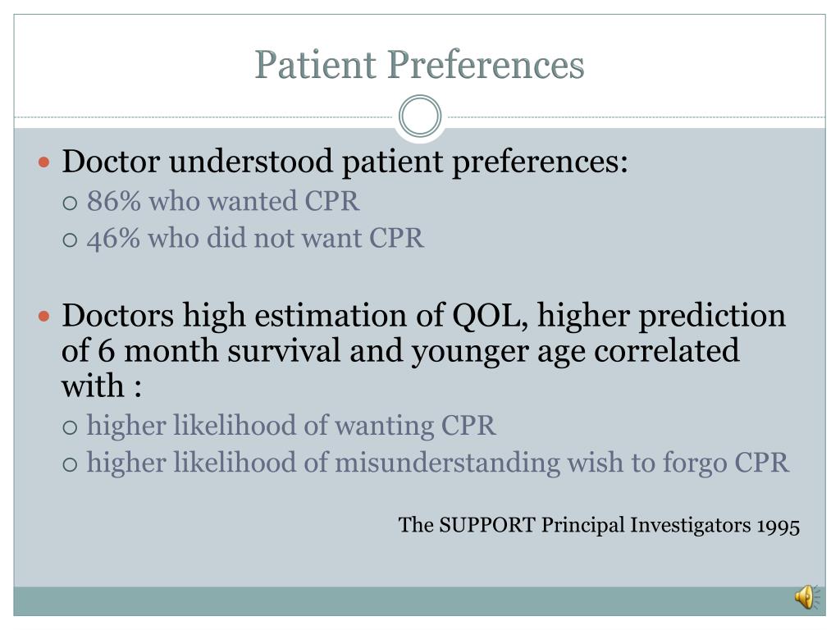Click the Doctor understood patient preferences heading
Screen dimensions: 840x630
[345, 162]
